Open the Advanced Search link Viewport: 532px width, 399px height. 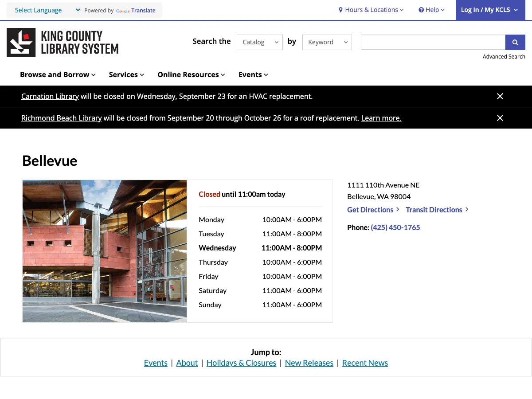coord(504,57)
